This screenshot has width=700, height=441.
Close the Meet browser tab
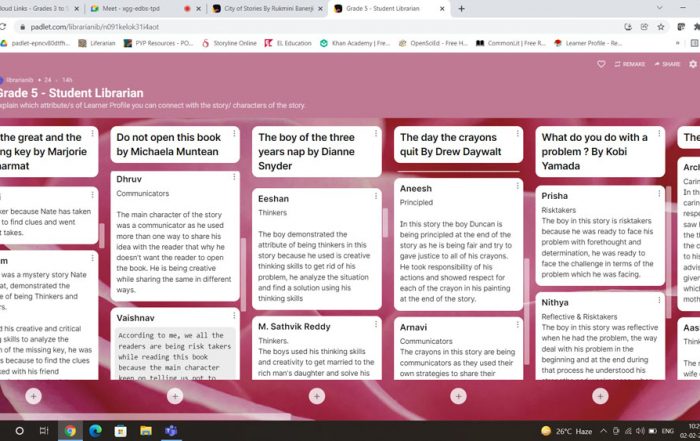[x=199, y=8]
